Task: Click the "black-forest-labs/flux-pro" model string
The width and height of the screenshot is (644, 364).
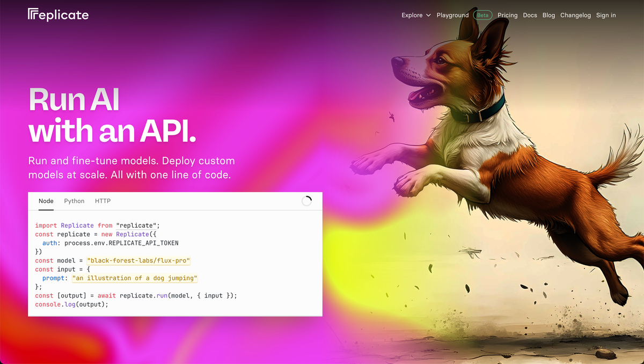Action: pyautogui.click(x=138, y=260)
